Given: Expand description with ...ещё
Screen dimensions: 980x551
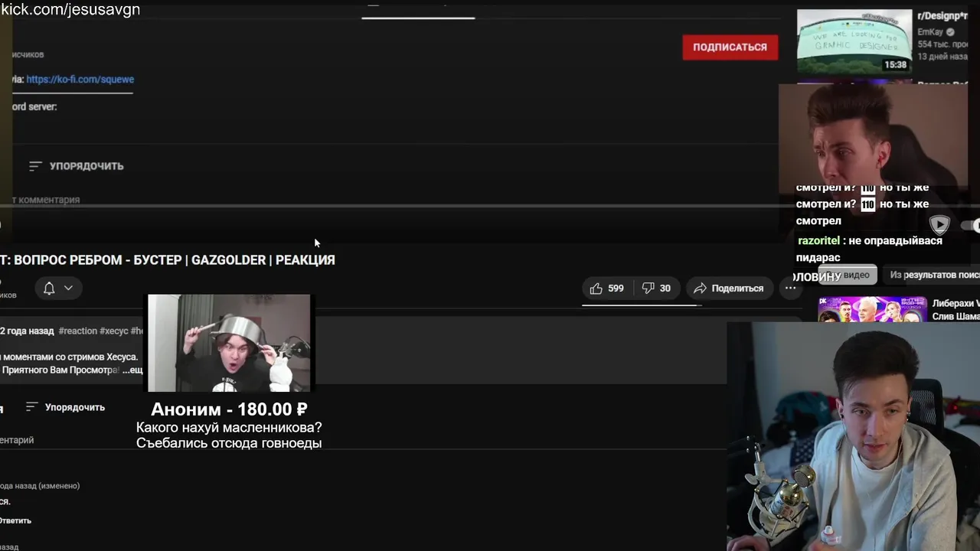Looking at the screenshot, I should 132,370.
